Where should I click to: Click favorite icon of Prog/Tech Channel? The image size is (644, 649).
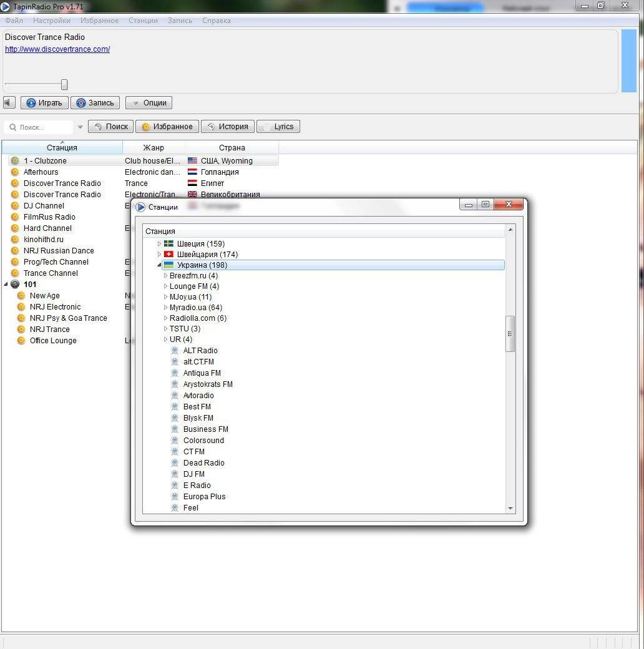15,261
